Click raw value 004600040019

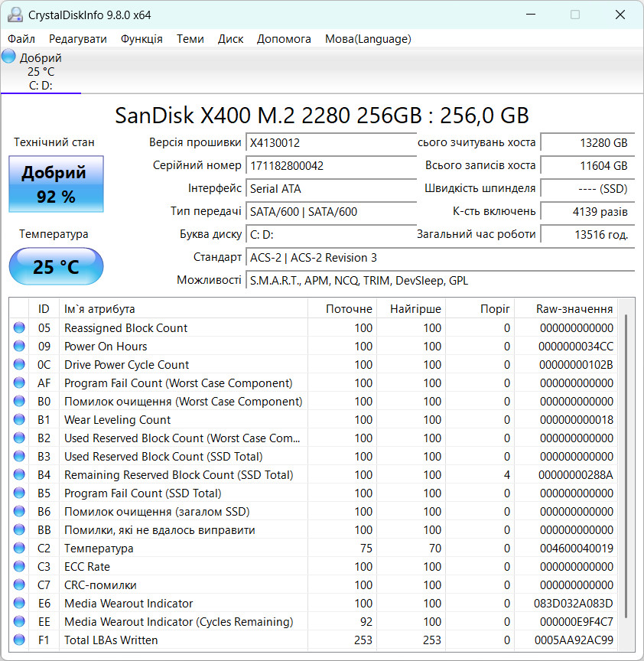click(577, 549)
